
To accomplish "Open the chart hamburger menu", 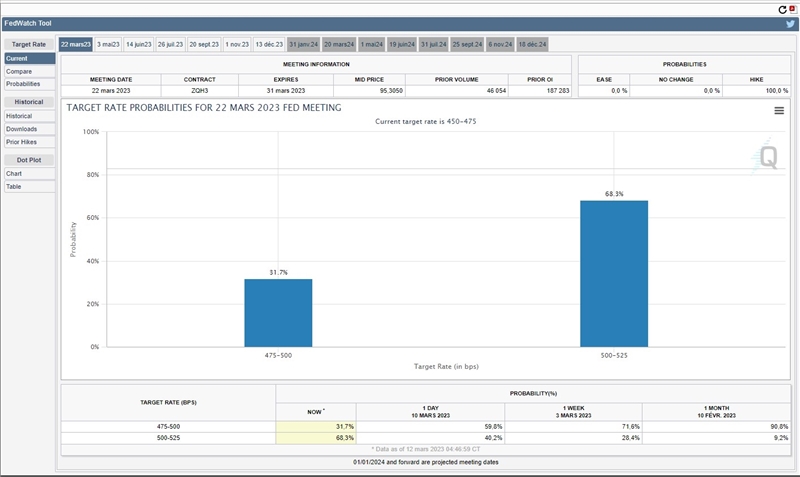I will 779,111.
